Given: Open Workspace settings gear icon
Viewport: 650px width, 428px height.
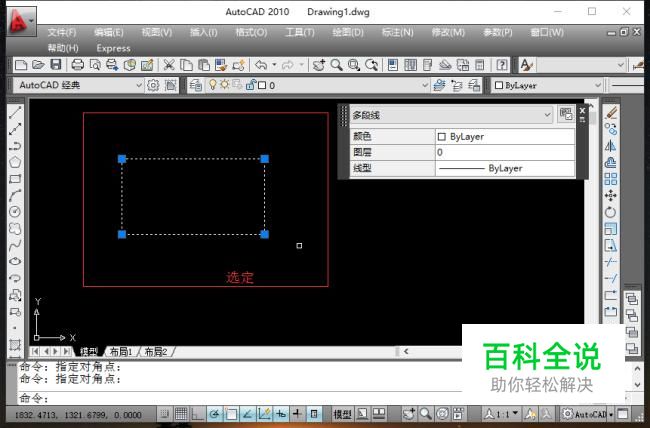Looking at the screenshot, I should pos(153,85).
